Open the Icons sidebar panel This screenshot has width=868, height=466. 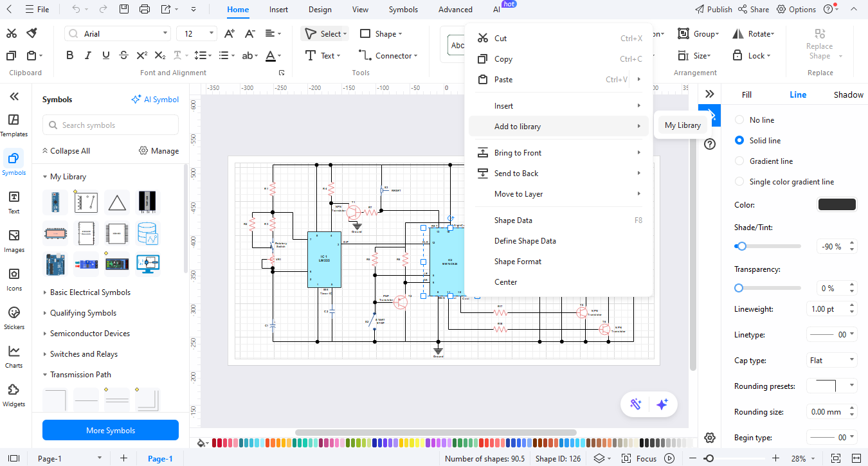(14, 280)
